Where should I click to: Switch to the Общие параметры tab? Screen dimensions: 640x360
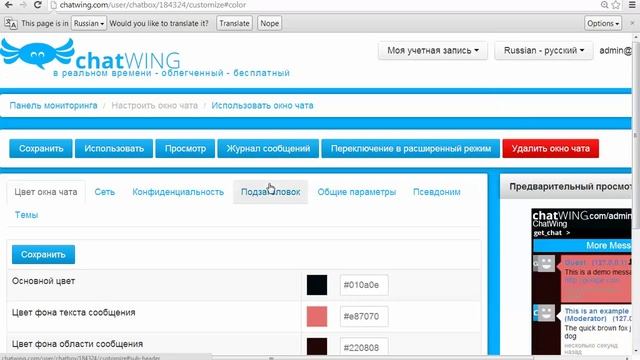pos(357,192)
